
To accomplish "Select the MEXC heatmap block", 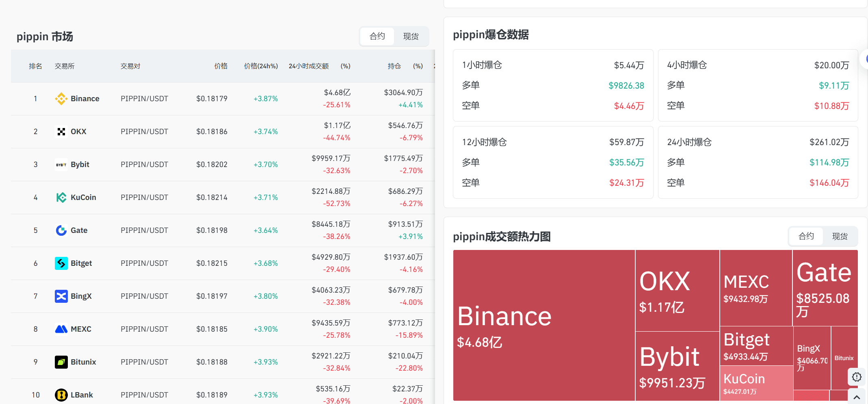I will 756,288.
